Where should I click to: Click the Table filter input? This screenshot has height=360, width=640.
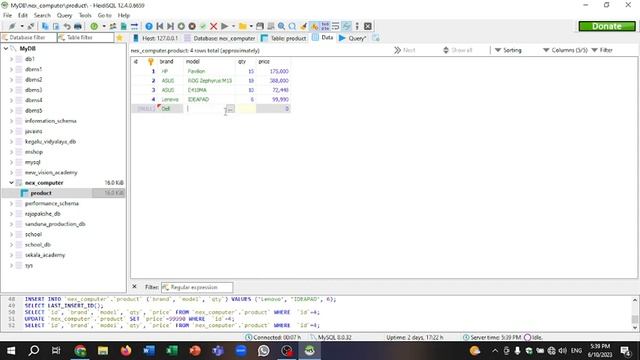click(x=86, y=38)
